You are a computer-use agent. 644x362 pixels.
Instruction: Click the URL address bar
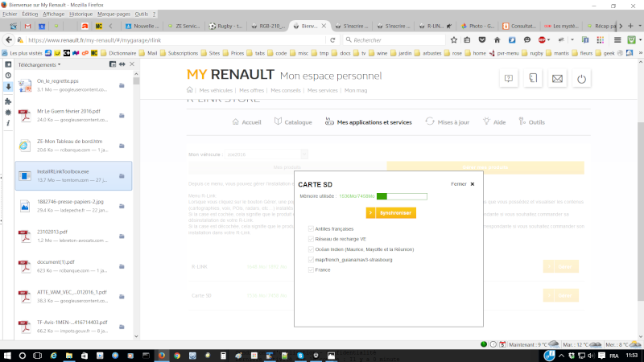pyautogui.click(x=176, y=39)
